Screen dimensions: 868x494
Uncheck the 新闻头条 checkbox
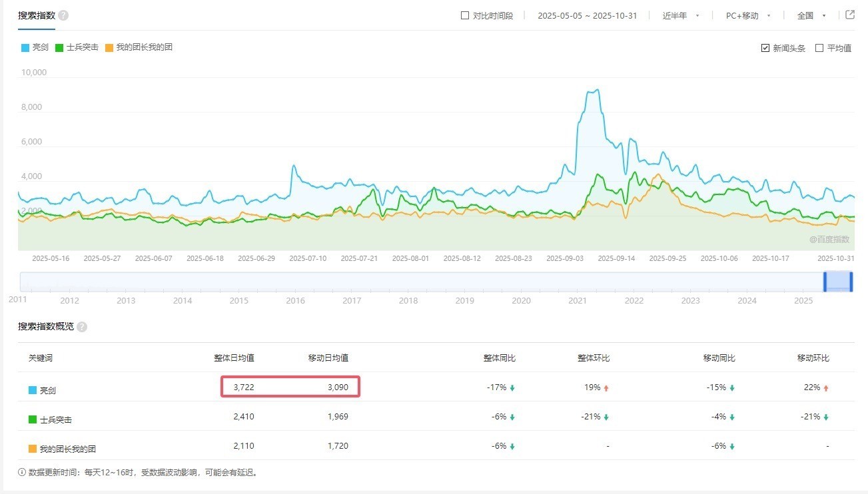click(765, 48)
